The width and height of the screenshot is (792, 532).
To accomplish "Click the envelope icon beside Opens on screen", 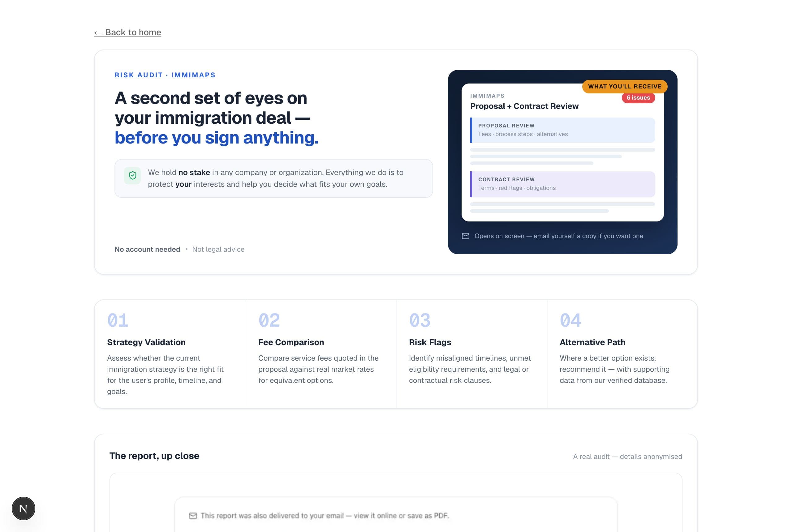I will pyautogui.click(x=466, y=236).
